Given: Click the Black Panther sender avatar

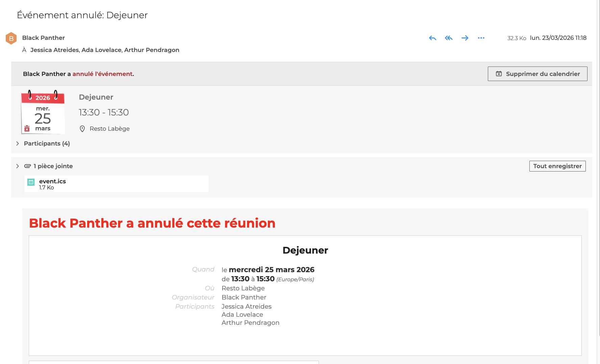Looking at the screenshot, I should [x=11, y=38].
